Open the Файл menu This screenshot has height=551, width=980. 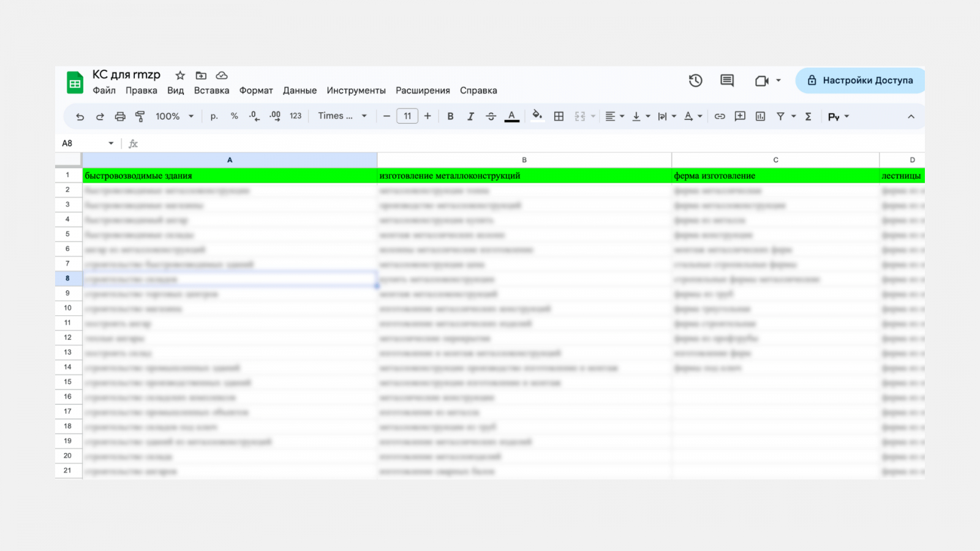click(104, 91)
